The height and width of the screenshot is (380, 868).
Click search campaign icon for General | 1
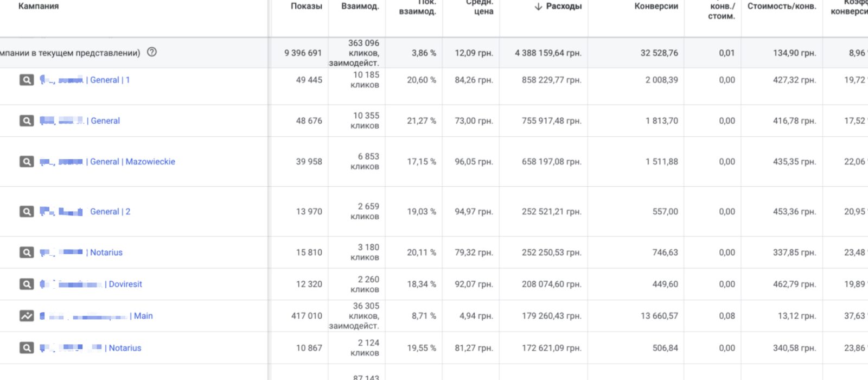(x=27, y=80)
